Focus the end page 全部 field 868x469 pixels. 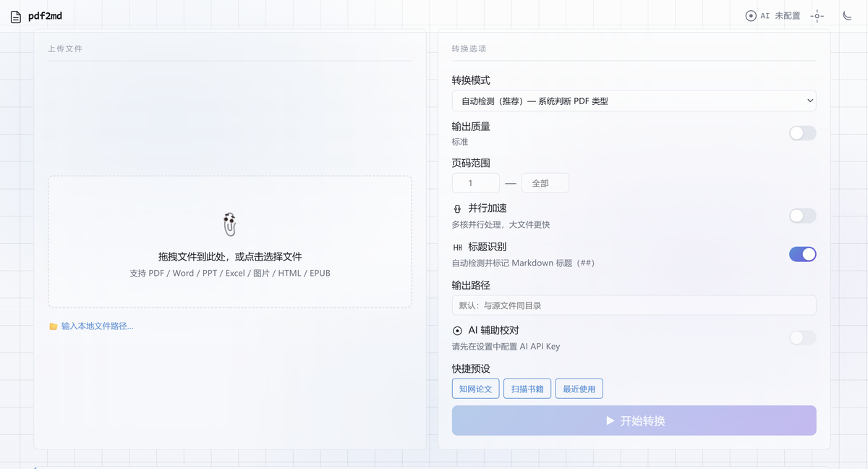click(x=545, y=183)
